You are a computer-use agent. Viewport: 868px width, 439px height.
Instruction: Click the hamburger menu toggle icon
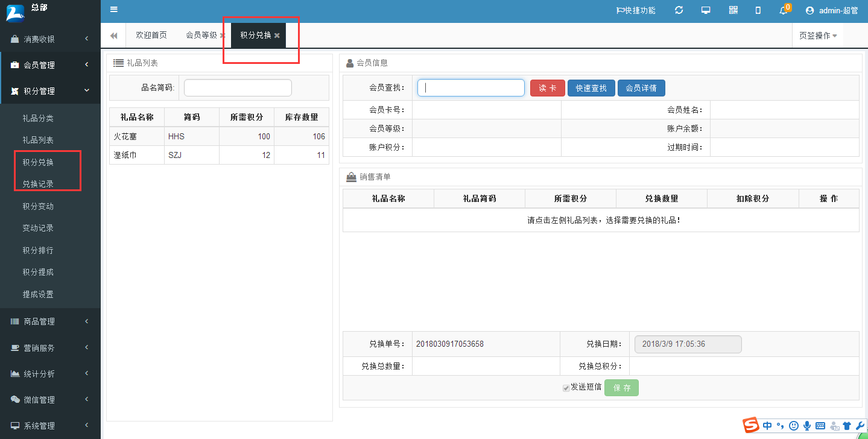pyautogui.click(x=114, y=10)
